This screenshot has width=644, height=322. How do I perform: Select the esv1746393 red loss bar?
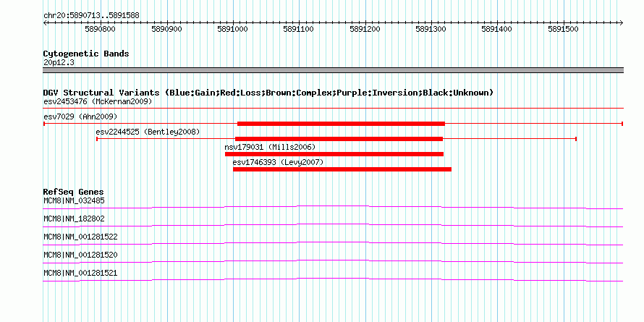(342, 169)
